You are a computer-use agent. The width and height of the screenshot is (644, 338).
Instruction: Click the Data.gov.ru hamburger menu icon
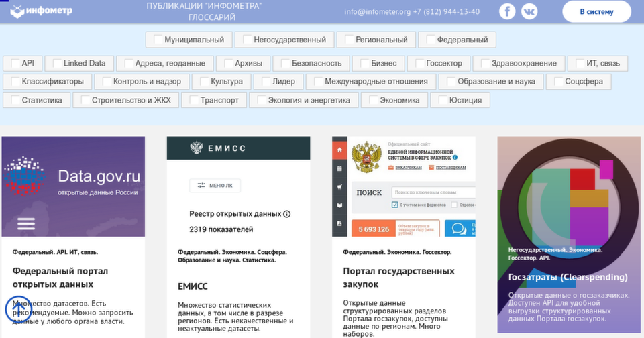[26, 223]
